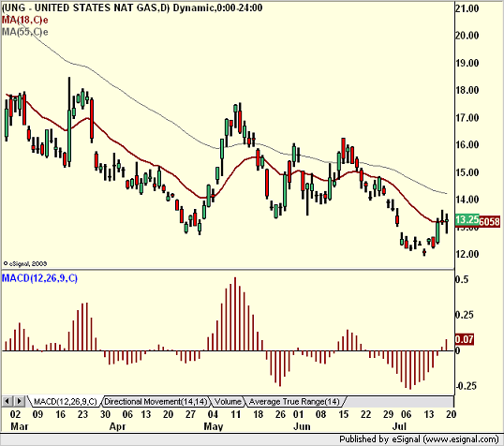This screenshot has height=446, width=504.
Task: Click the Apr month label on time axis
Action: coord(117,426)
